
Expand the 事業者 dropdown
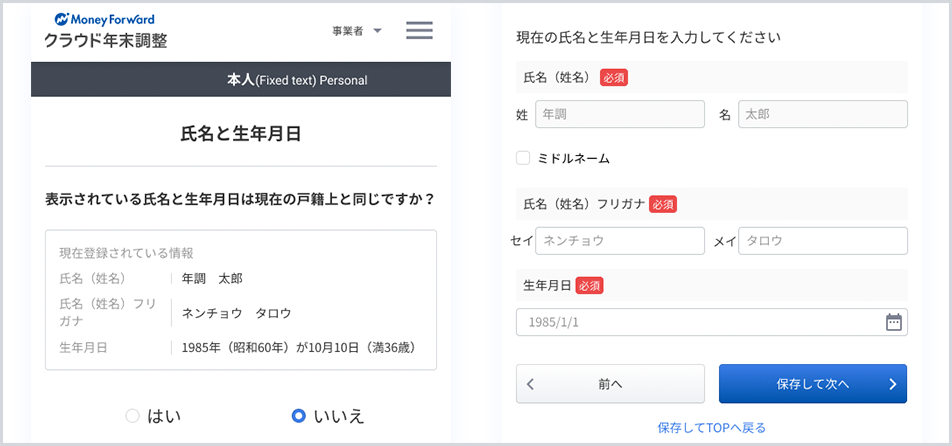pos(357,31)
